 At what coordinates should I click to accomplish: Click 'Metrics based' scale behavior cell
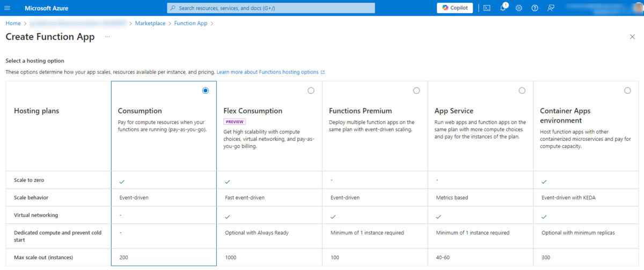[x=452, y=198]
